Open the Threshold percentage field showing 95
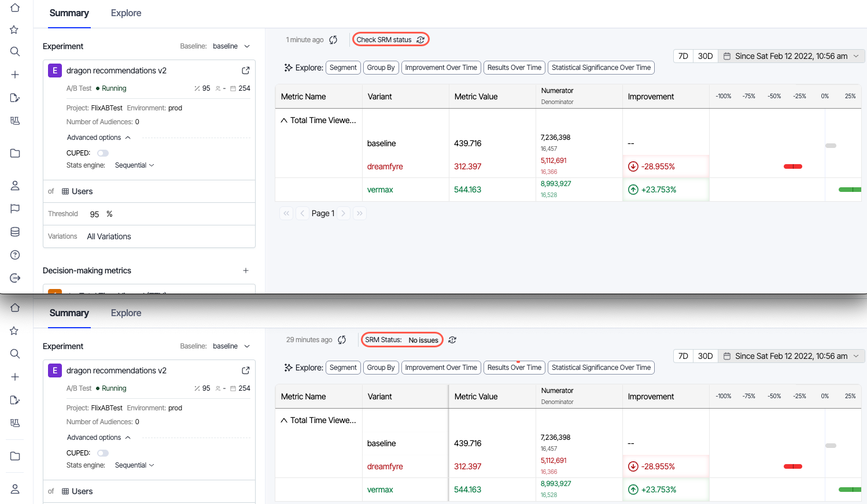Screen dimensions: 867x504 coord(95,214)
